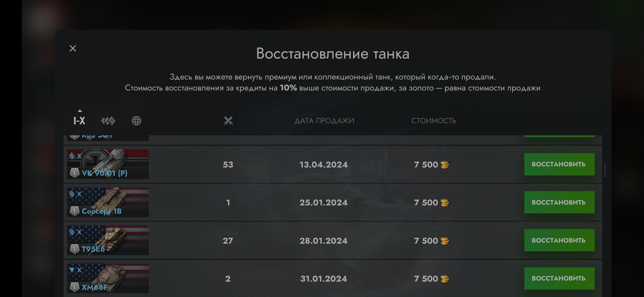
Task: Click gold coins icon in Concept 1B row
Action: click(445, 203)
